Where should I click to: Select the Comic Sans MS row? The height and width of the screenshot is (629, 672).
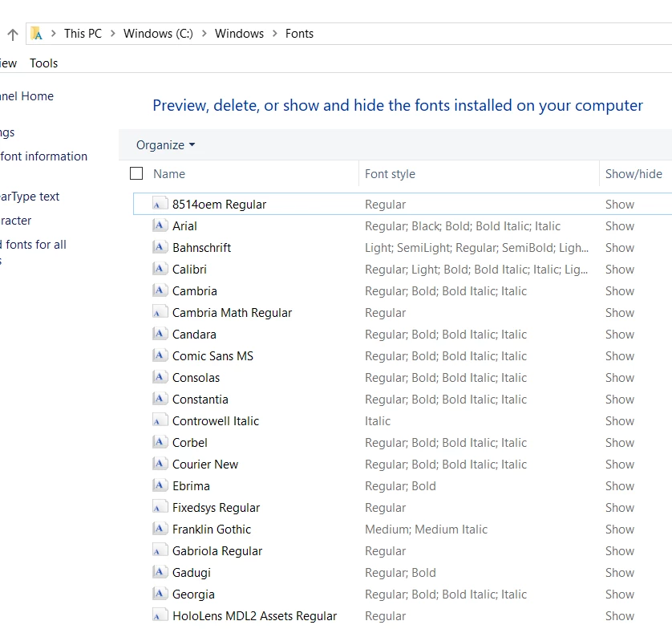(403, 356)
